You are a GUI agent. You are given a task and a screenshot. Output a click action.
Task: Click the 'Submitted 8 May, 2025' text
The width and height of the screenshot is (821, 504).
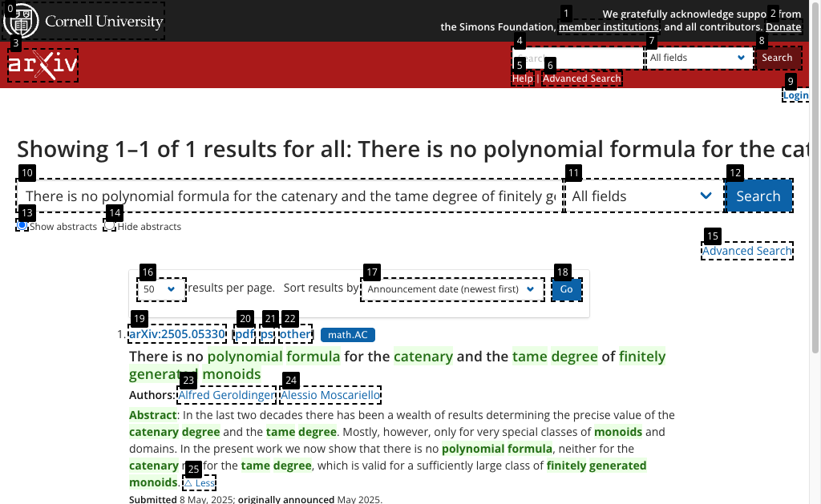(x=181, y=499)
